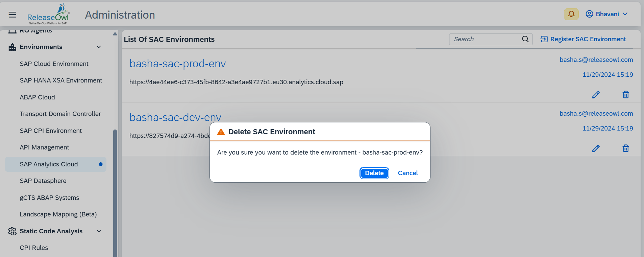Cancel the delete environment dialog
Screen dimensions: 644x257
[407, 173]
